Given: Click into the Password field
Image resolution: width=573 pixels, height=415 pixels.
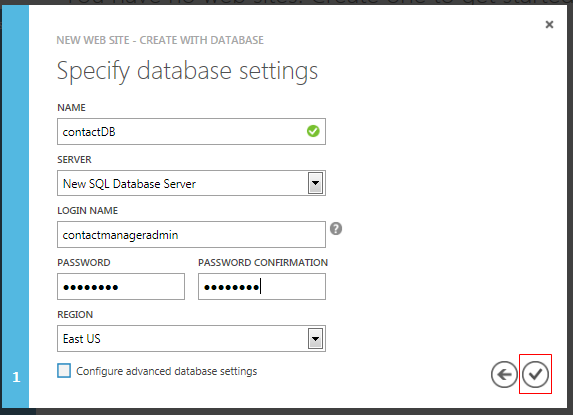Looking at the screenshot, I should 121,287.
